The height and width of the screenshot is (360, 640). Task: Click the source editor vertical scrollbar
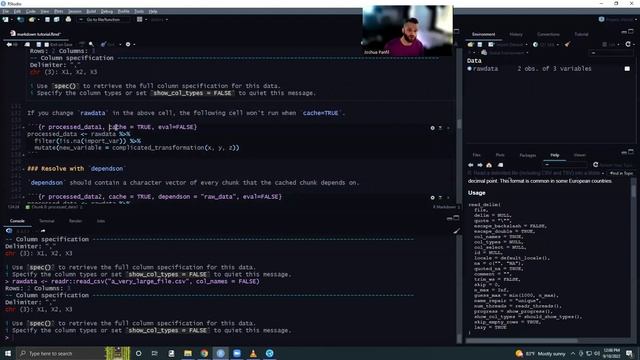point(459,127)
